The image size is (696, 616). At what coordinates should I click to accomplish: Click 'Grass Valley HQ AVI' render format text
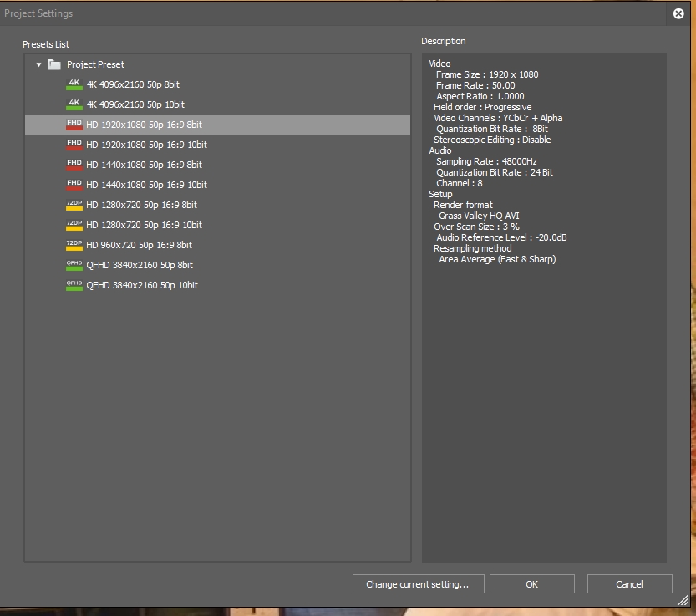pyautogui.click(x=479, y=216)
